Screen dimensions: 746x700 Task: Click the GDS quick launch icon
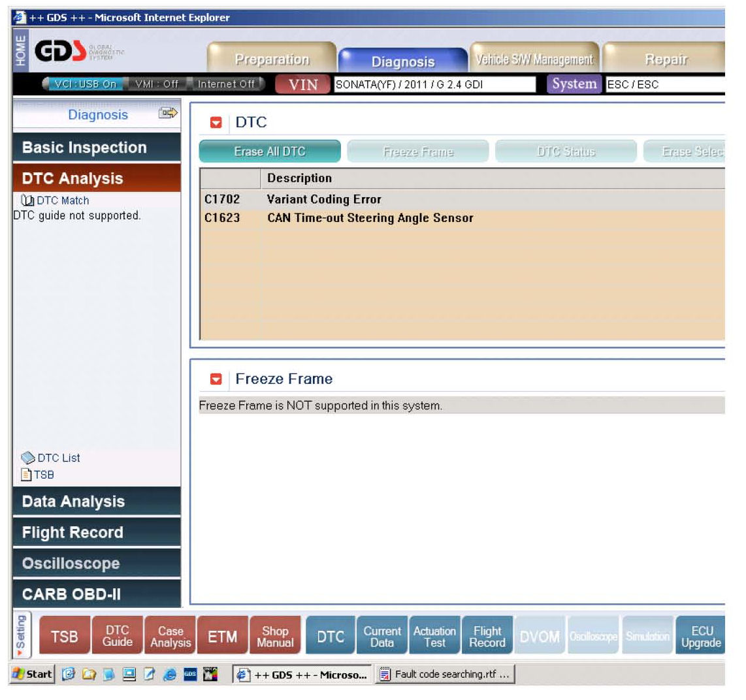tap(189, 675)
